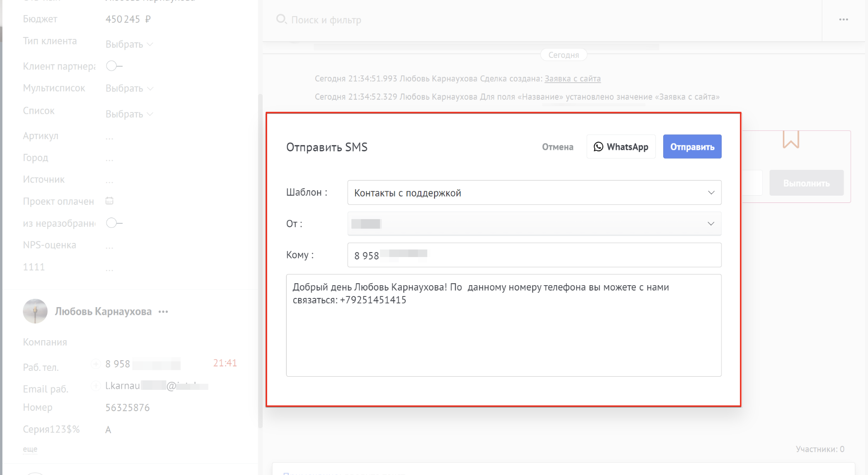This screenshot has height=475, width=868.
Task: Click the Выполнить button
Action: tap(806, 183)
